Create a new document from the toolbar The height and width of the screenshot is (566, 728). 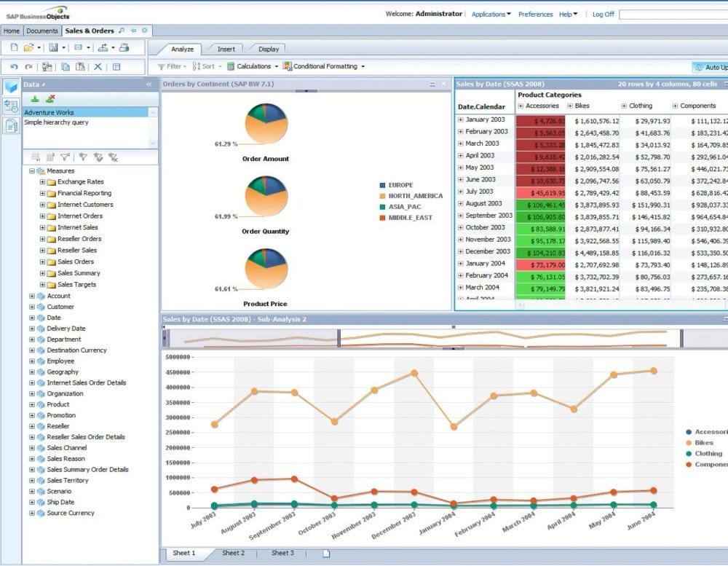click(x=14, y=48)
